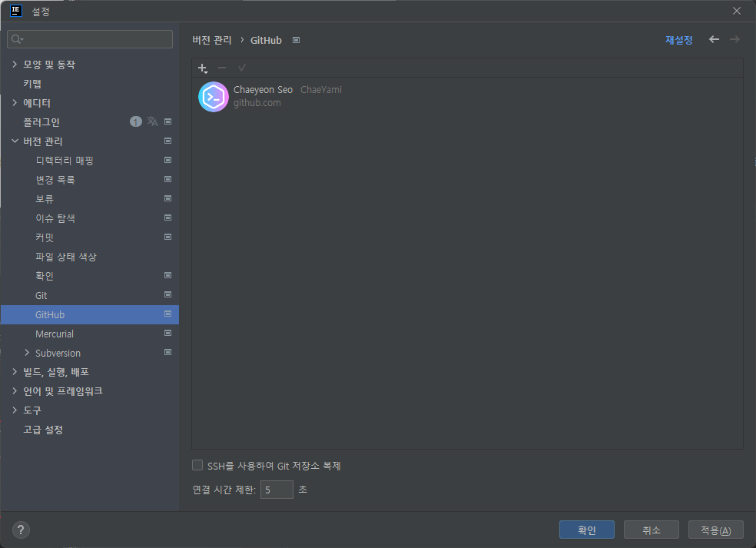The height and width of the screenshot is (548, 756).
Task: Click project icon on 확인 tree row
Action: 167,275
